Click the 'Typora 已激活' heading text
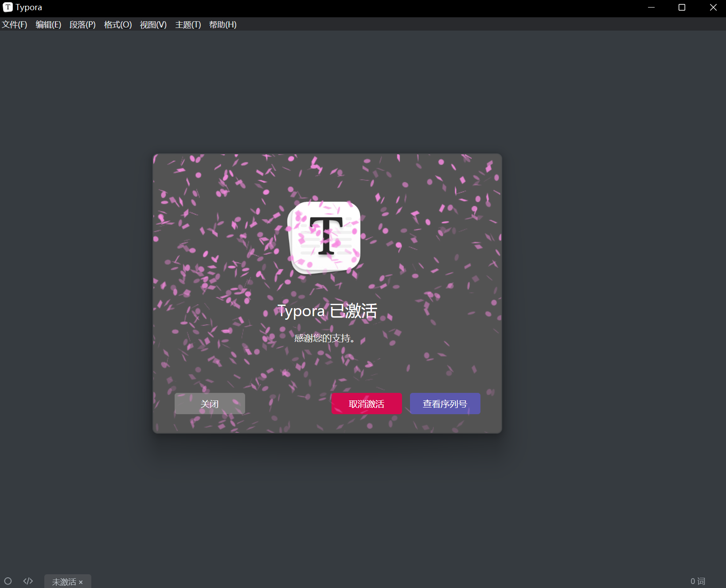The height and width of the screenshot is (588, 726). 327,311
